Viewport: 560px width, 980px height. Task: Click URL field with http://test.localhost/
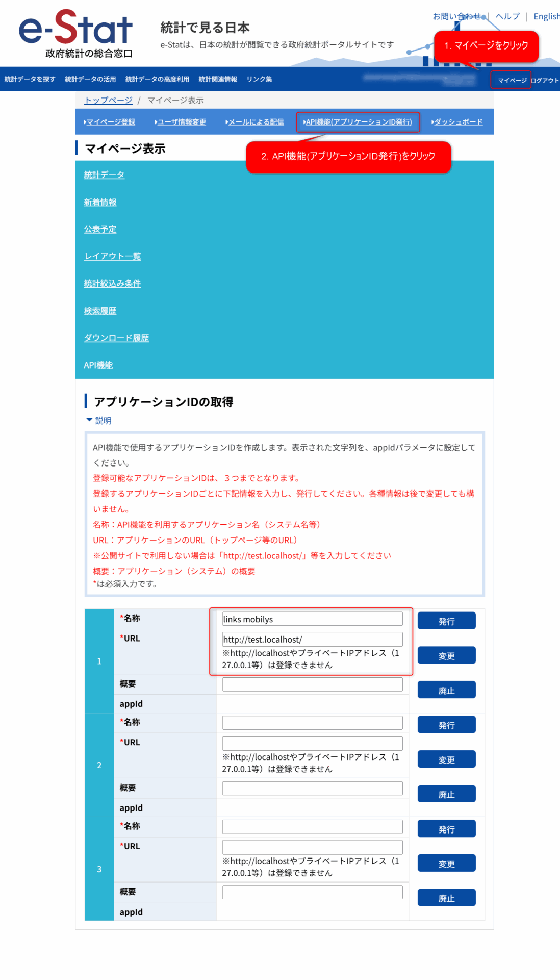(312, 640)
